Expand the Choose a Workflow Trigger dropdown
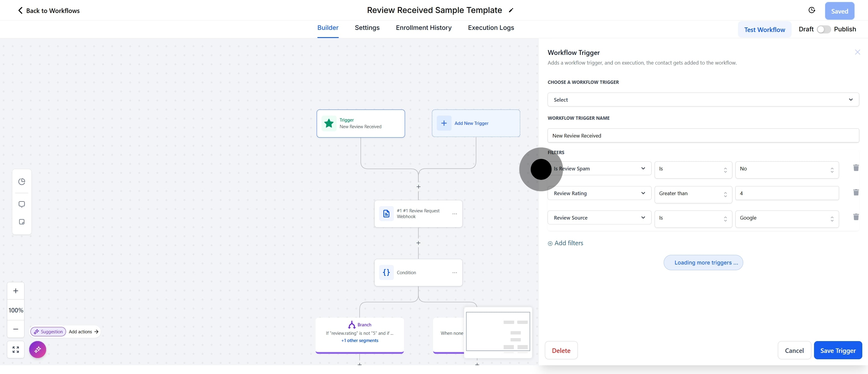The image size is (868, 374). tap(703, 100)
